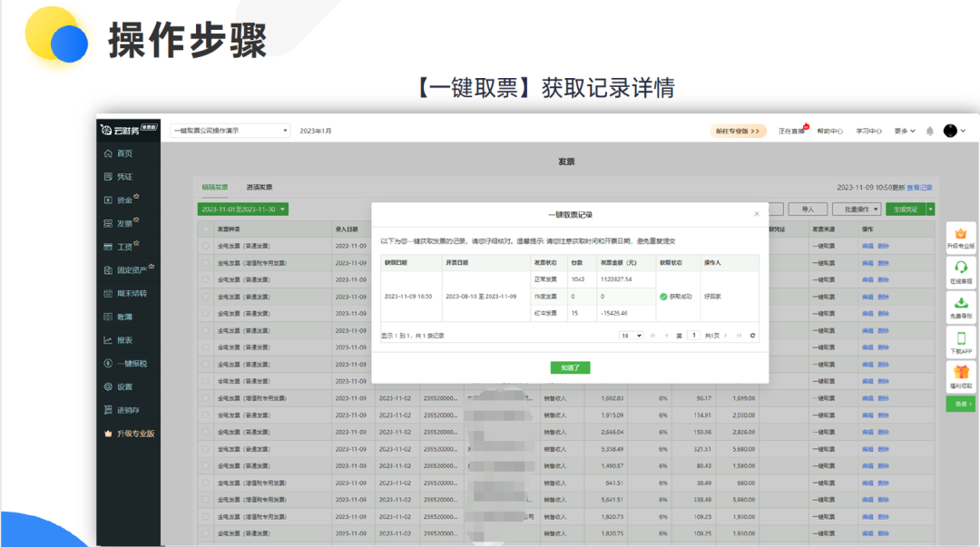The width and height of the screenshot is (980, 547).
Task: Open 正在直播 in the top bar
Action: (x=792, y=131)
